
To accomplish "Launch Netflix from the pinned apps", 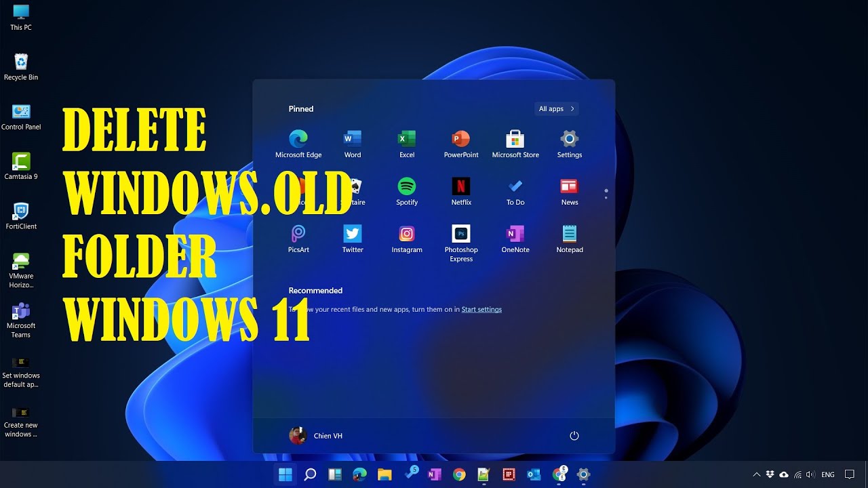I will tap(460, 192).
